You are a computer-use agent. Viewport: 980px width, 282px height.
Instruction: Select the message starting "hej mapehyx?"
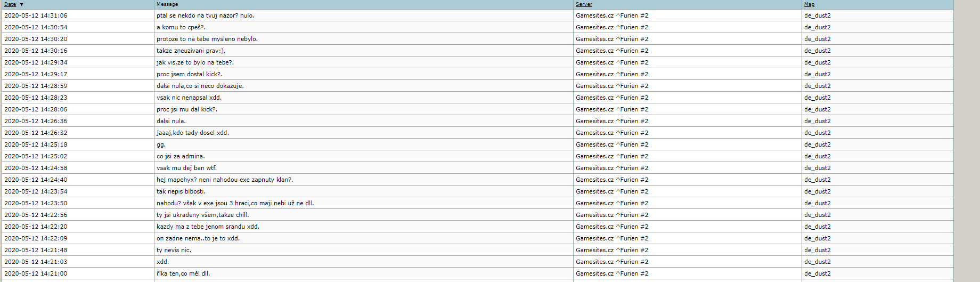[x=224, y=180]
